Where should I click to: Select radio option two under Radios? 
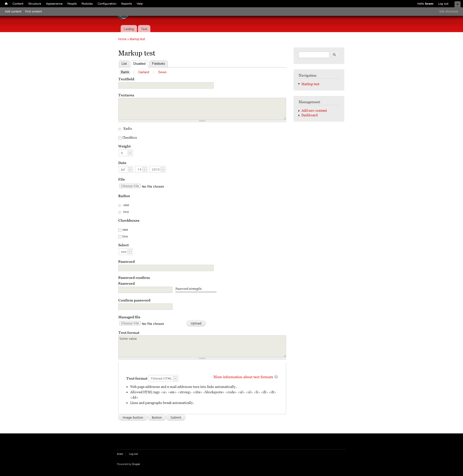tap(119, 212)
